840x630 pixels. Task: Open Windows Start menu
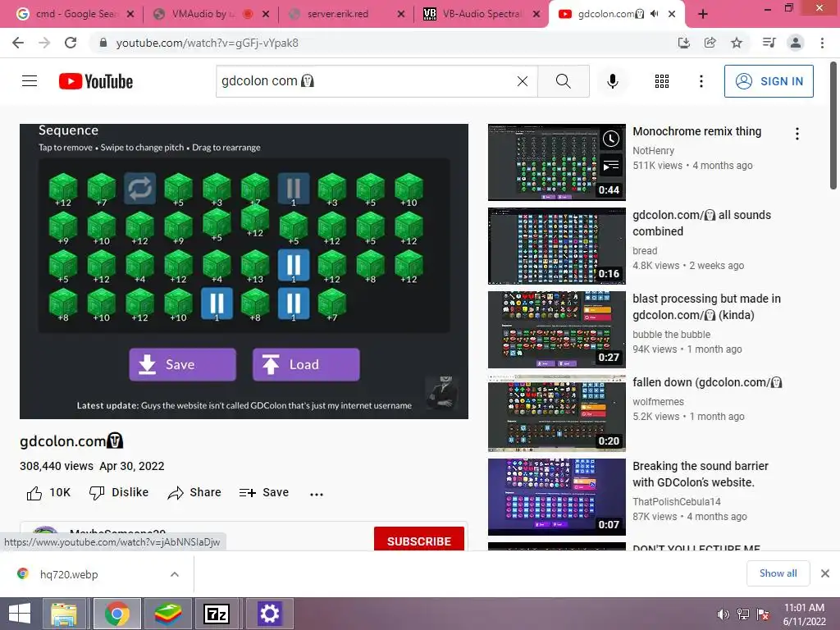[20, 614]
